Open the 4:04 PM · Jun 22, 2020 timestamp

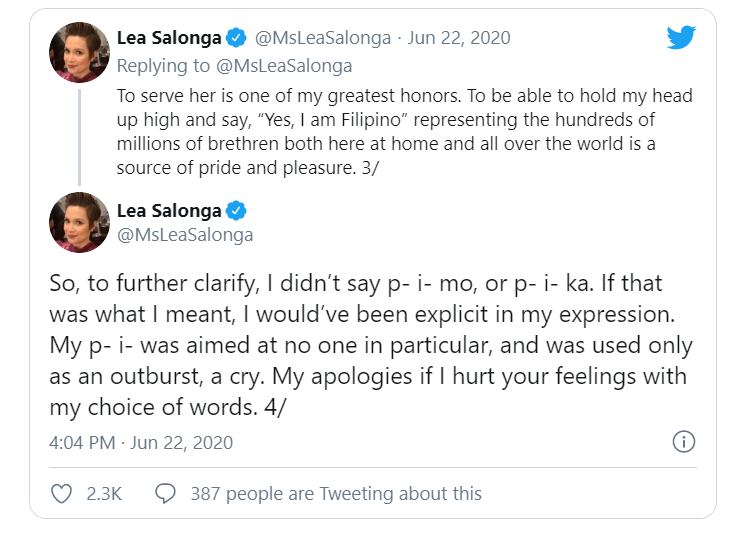click(x=141, y=443)
